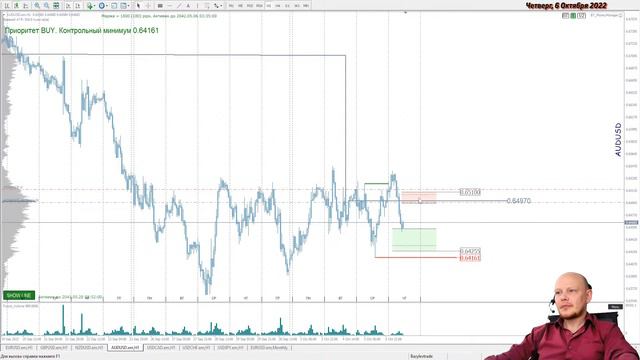640x360 pixels.
Task: Open the EURUSD H1 chart tab
Action: click(19, 348)
